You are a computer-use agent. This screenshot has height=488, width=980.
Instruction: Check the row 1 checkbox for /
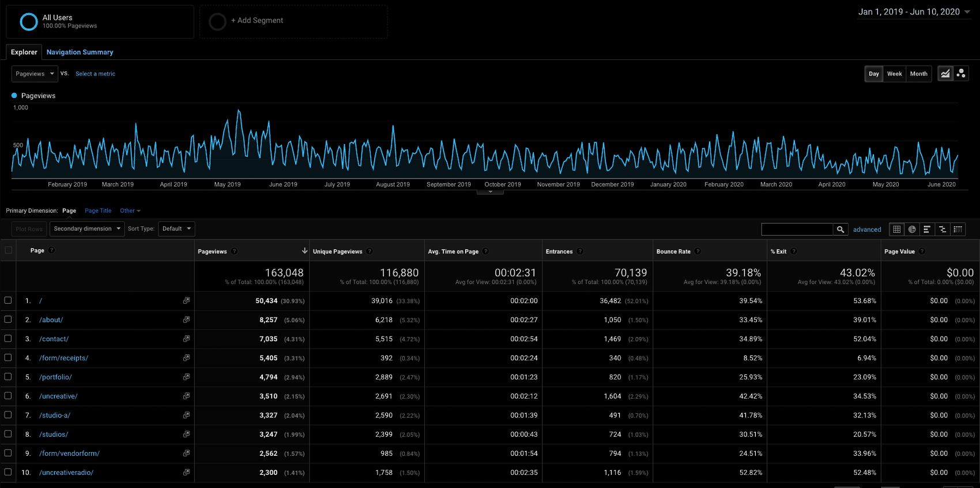[8, 300]
